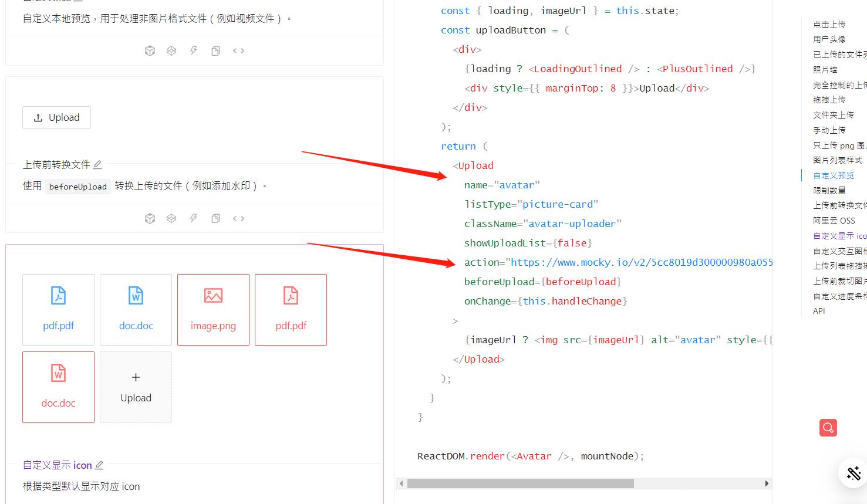Screen dimensions: 867x504
Task: Jump to 只上传 png 图片 anchor
Action: [x=840, y=146]
